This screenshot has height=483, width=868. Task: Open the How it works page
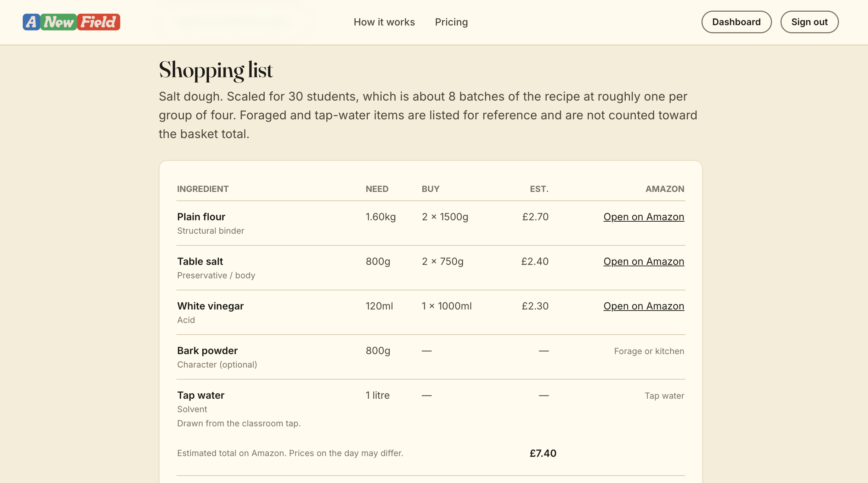(384, 22)
